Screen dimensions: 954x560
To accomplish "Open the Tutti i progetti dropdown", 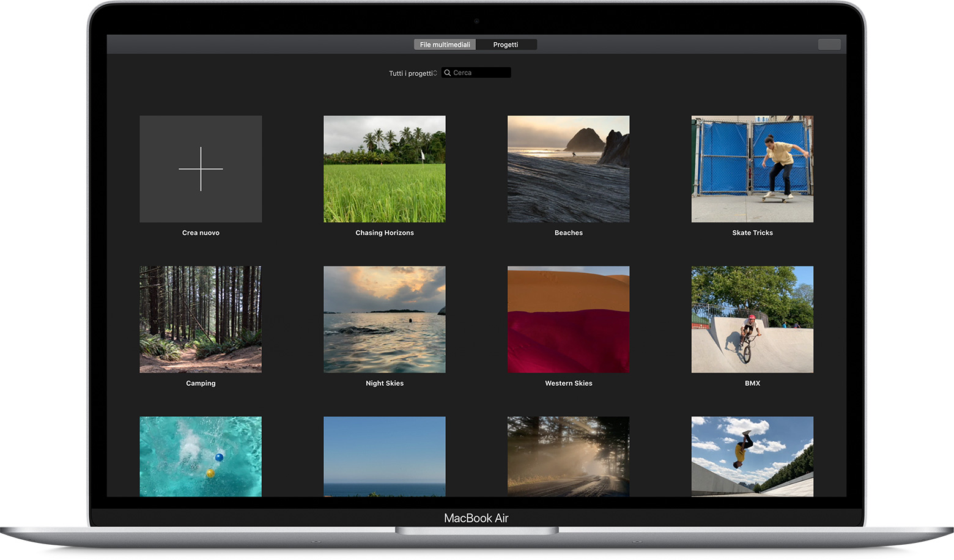I will (413, 73).
